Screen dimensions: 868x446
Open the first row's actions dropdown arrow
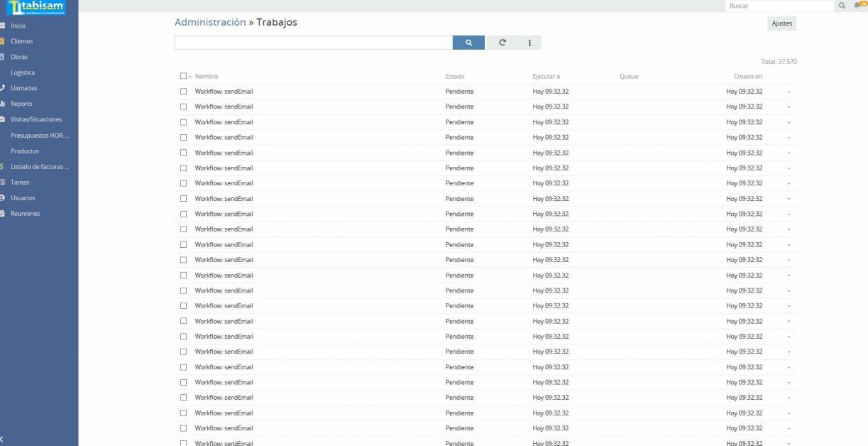point(789,92)
